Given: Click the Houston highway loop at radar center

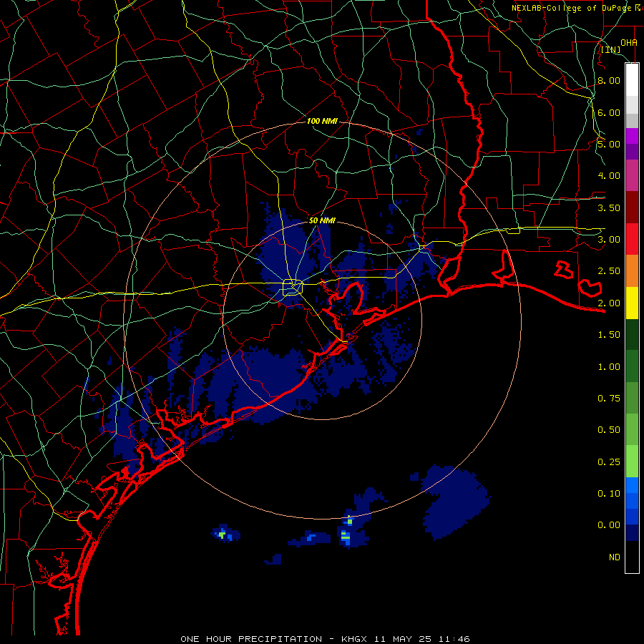Looking at the screenshot, I should tap(293, 287).
